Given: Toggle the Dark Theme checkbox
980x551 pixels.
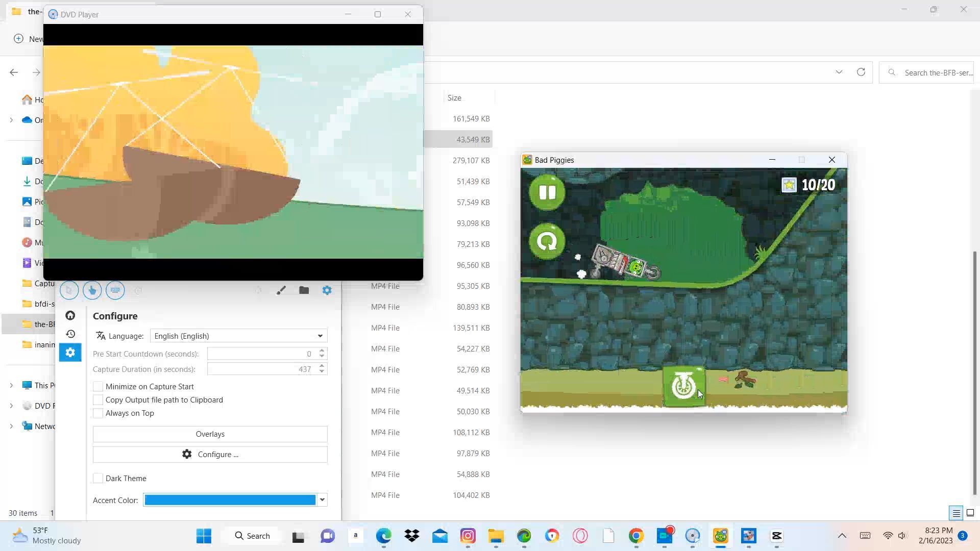Looking at the screenshot, I should (x=98, y=479).
